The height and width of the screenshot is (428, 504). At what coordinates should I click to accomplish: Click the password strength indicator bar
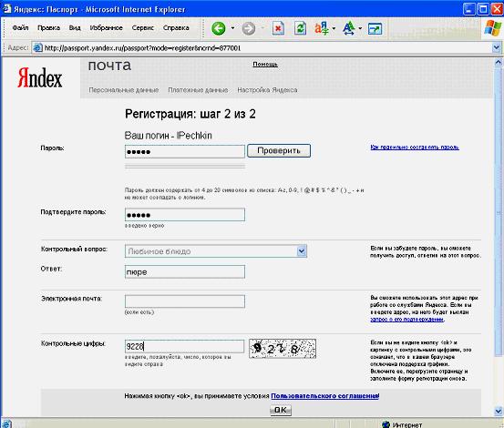point(185,166)
